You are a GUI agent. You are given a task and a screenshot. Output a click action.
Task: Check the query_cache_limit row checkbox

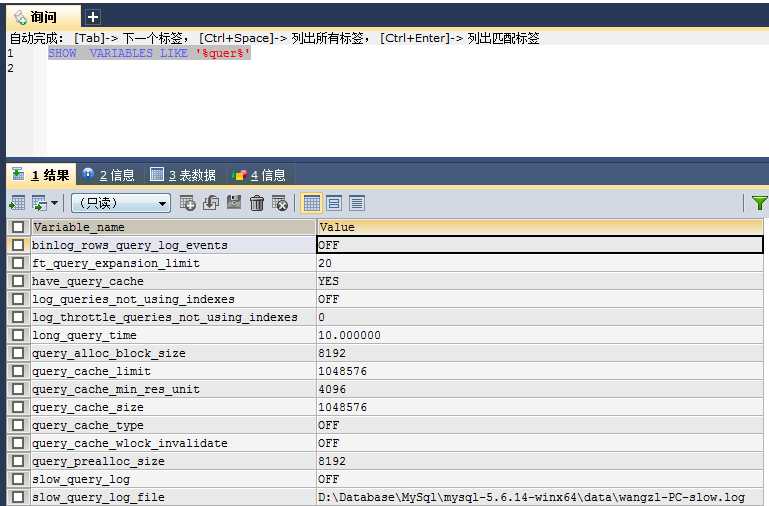[18, 371]
